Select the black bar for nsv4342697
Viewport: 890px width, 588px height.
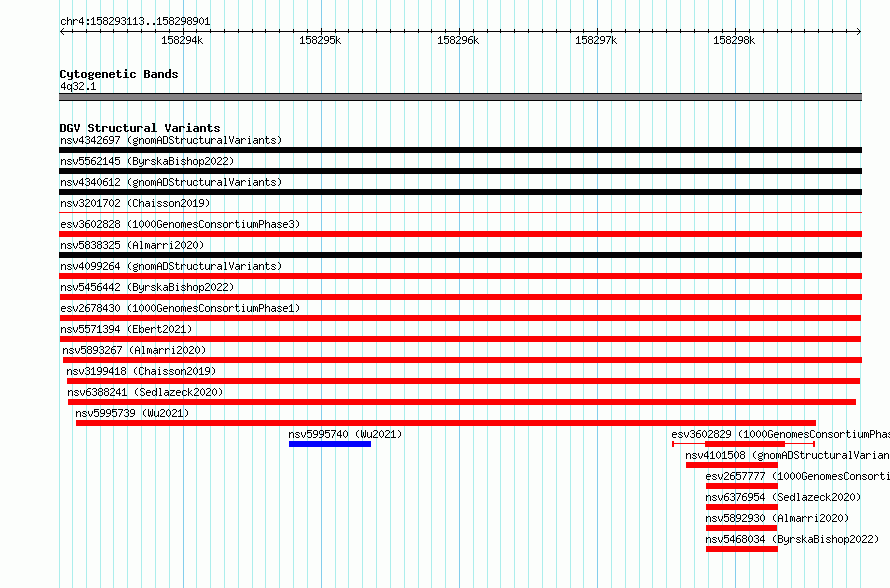460,150
